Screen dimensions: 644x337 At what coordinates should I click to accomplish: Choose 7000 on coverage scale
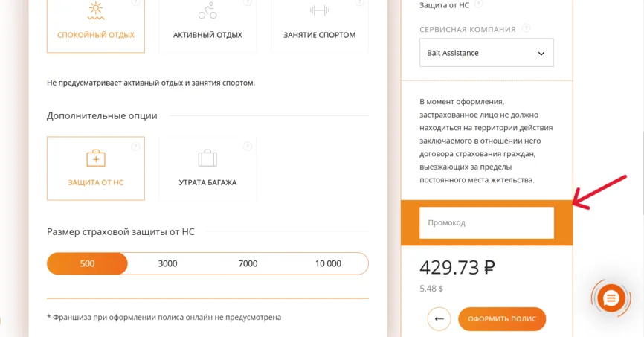click(x=248, y=263)
